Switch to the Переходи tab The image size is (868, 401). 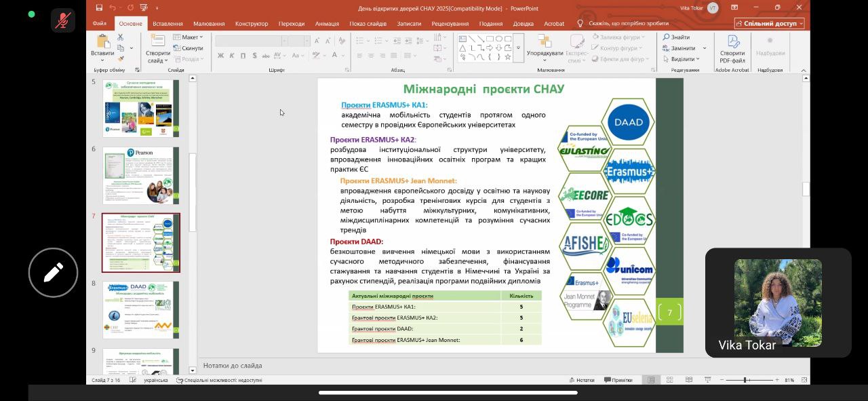(292, 23)
